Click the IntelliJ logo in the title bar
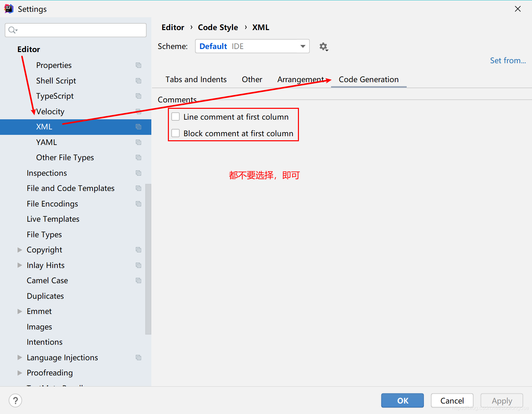Image resolution: width=532 pixels, height=414 pixels. 9,9
